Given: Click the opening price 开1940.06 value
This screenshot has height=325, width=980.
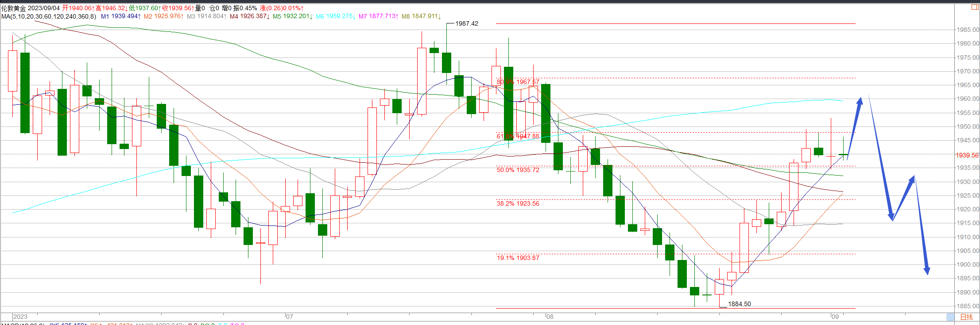Looking at the screenshot, I should 78,8.
